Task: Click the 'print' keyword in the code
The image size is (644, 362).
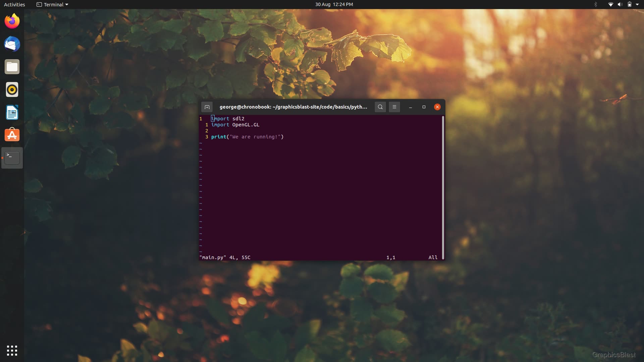Action: click(219, 137)
